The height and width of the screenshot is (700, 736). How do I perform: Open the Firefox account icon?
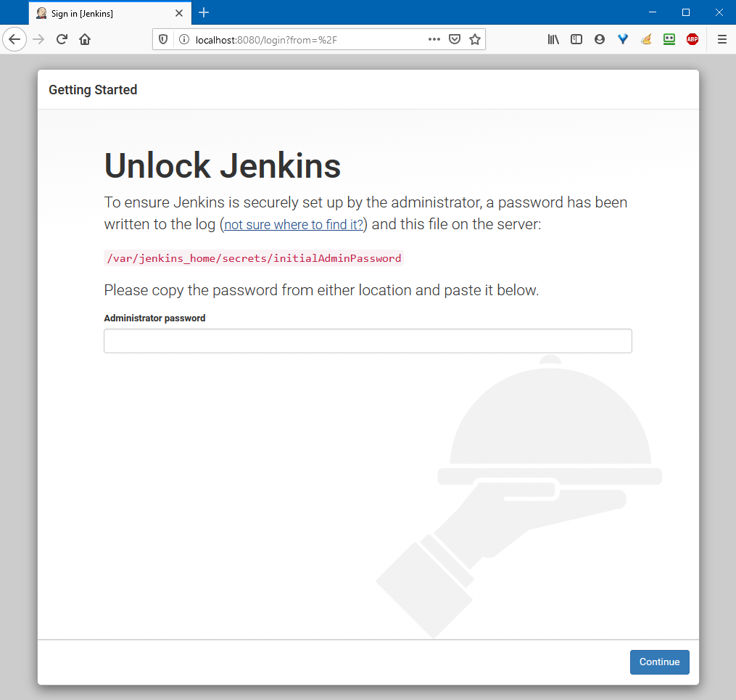[x=600, y=39]
